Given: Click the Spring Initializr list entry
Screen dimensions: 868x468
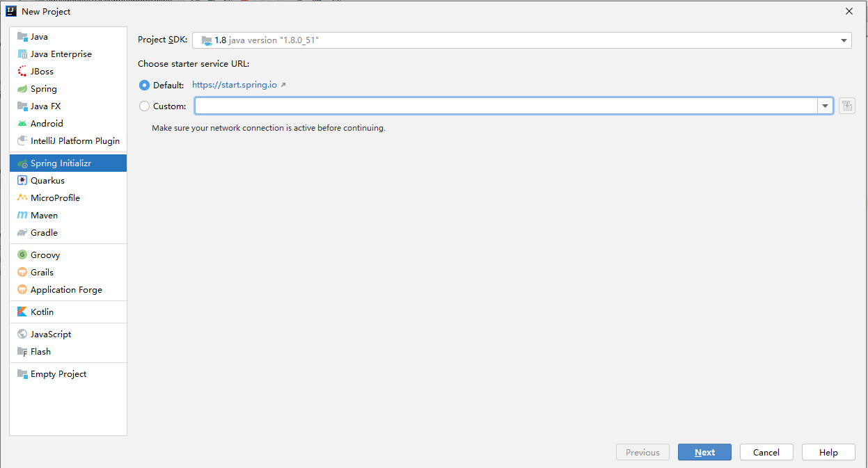Looking at the screenshot, I should [68, 163].
